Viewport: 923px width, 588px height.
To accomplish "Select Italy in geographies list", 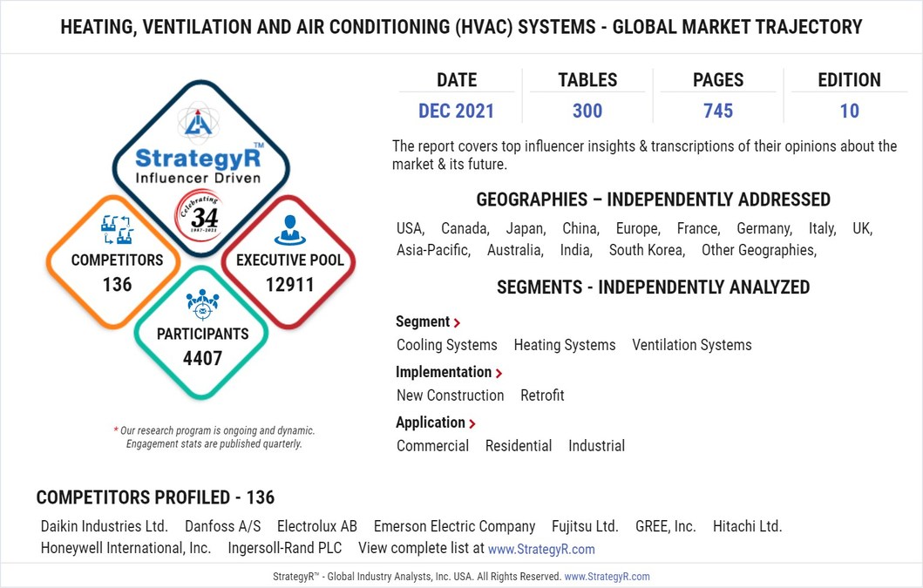I will pyautogui.click(x=823, y=228).
